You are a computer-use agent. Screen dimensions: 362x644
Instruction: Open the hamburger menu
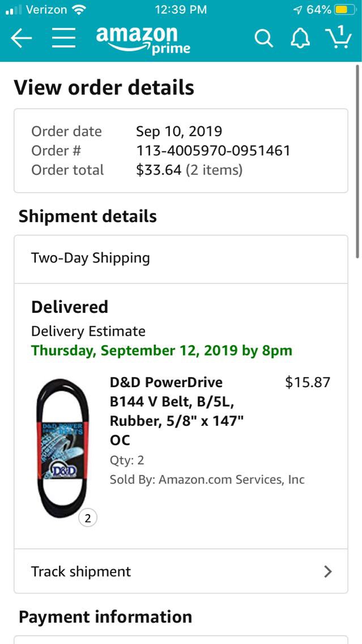pyautogui.click(x=64, y=38)
